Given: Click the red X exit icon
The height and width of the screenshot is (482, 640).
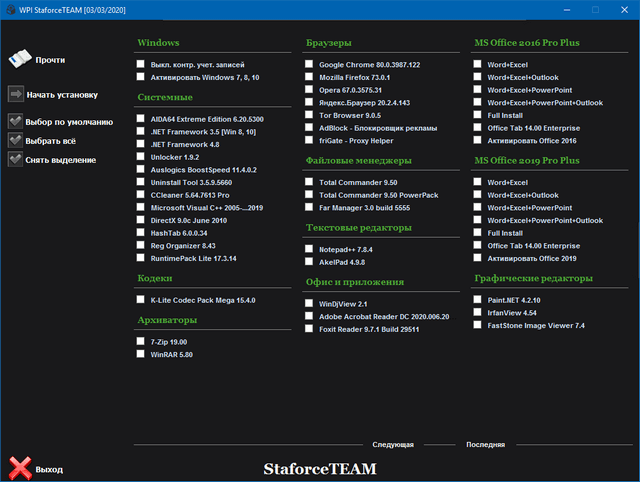Looking at the screenshot, I should [20, 468].
